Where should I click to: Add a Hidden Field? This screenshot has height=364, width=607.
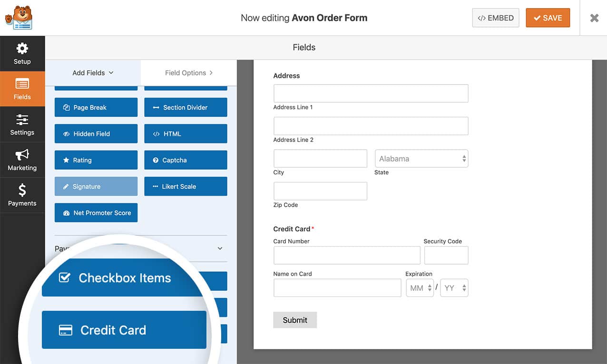coord(96,134)
